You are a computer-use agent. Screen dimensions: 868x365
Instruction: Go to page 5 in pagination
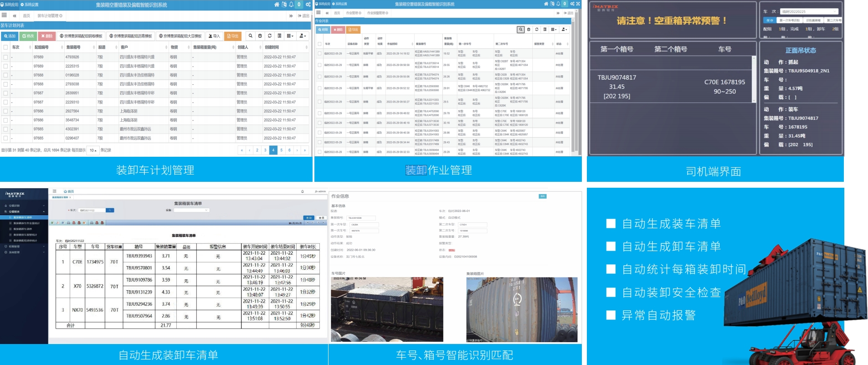[x=281, y=150]
